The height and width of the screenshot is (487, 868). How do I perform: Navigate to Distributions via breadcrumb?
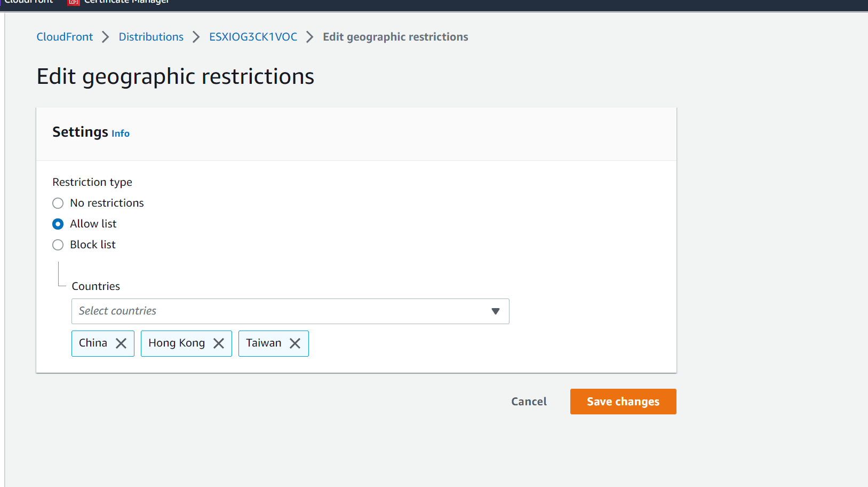(x=151, y=37)
